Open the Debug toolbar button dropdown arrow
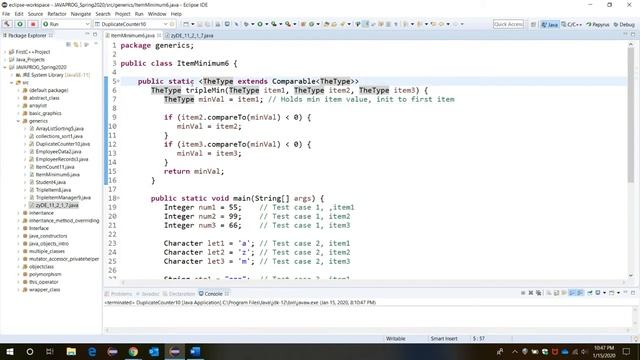640x360 pixels. [x=253, y=24]
